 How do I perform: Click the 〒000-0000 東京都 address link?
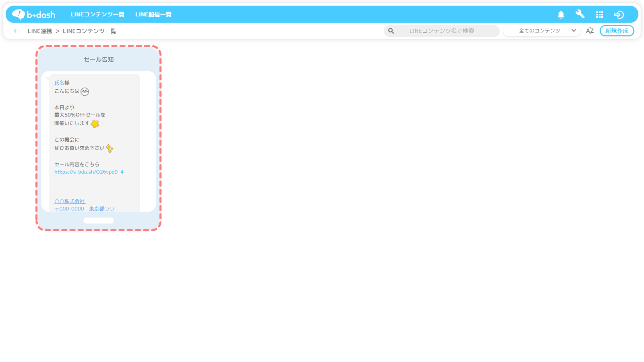(84, 209)
